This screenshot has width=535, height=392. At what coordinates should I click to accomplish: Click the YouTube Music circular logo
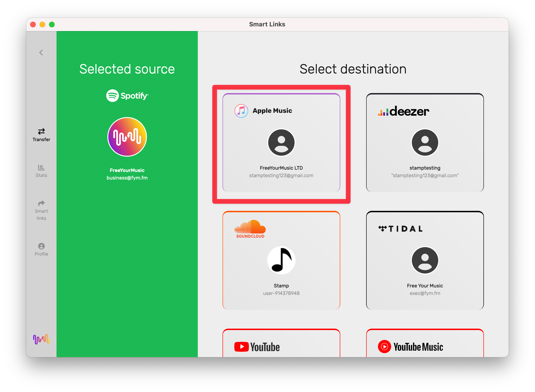384,347
